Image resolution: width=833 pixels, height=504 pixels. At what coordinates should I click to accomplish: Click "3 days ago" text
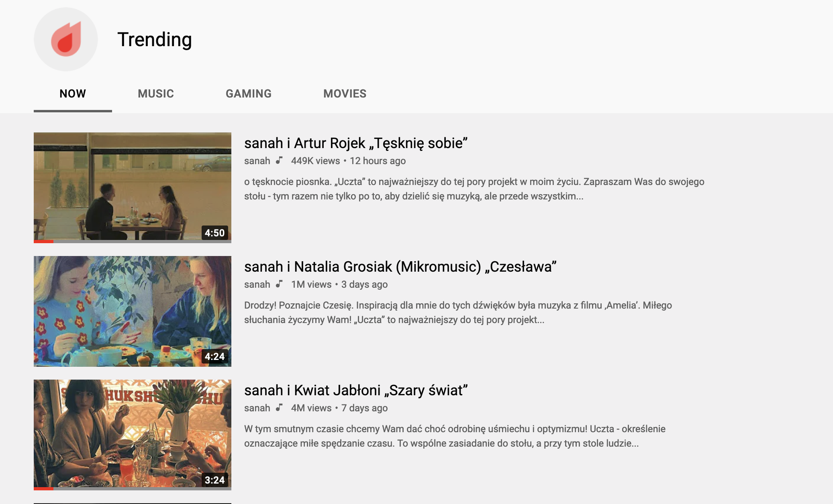364,285
